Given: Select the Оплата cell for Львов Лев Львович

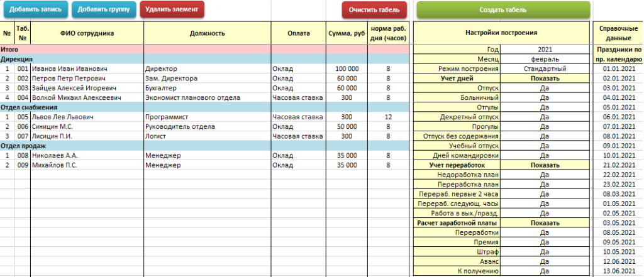Looking at the screenshot, I should click(299, 117).
